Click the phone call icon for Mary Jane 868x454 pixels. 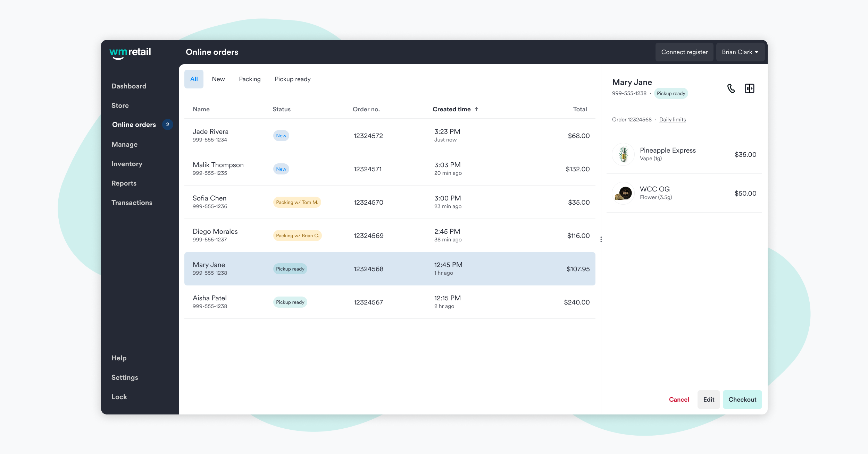[731, 88]
